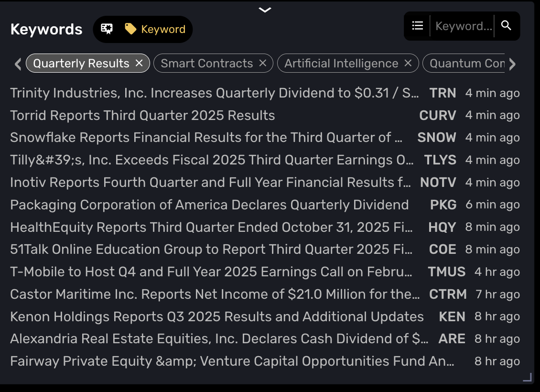Collapse panel with top chevron
The height and width of the screenshot is (392, 540).
tap(265, 10)
